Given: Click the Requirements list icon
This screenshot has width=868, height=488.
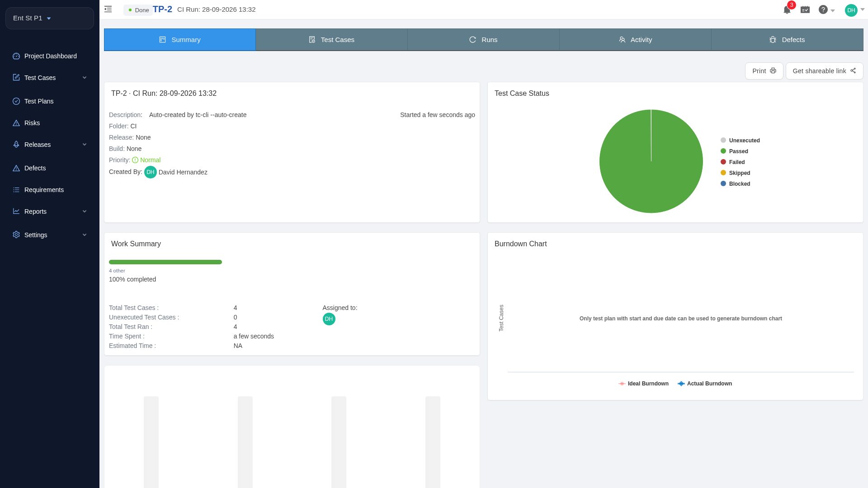Looking at the screenshot, I should click(x=16, y=190).
